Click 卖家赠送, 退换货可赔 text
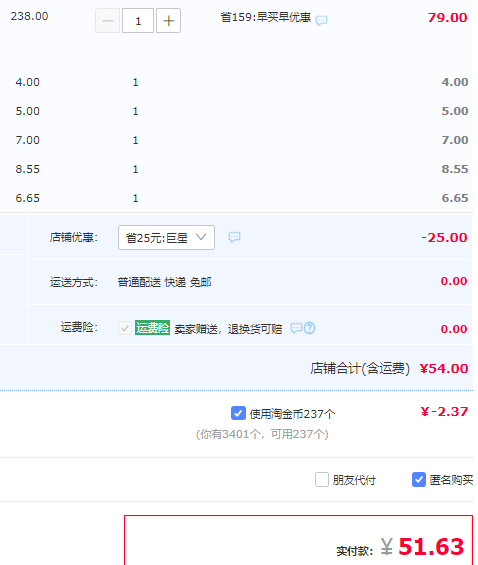The height and width of the screenshot is (565, 478). click(228, 329)
